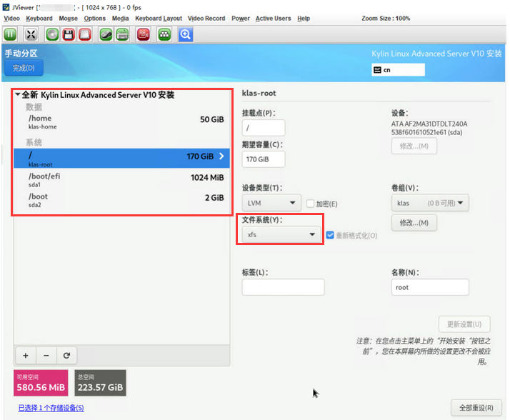Click the keyboard layout icon beside cn

pos(377,70)
